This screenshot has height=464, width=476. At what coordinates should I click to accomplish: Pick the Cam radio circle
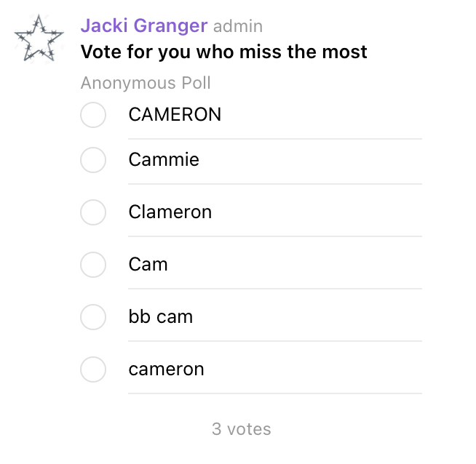pos(93,265)
